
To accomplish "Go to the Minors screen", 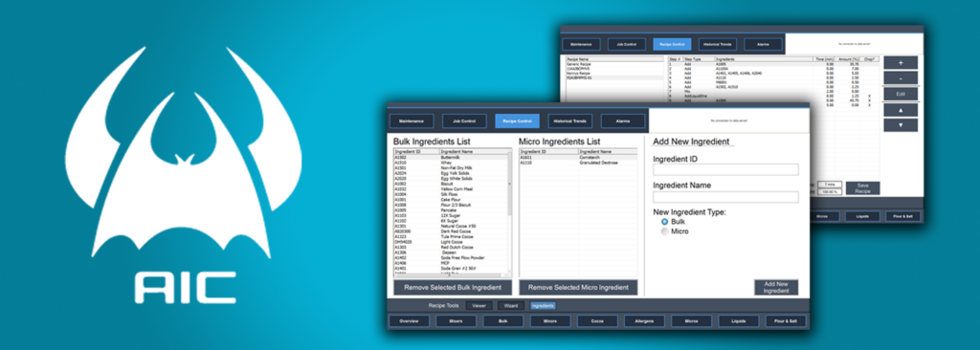I will [x=550, y=321].
